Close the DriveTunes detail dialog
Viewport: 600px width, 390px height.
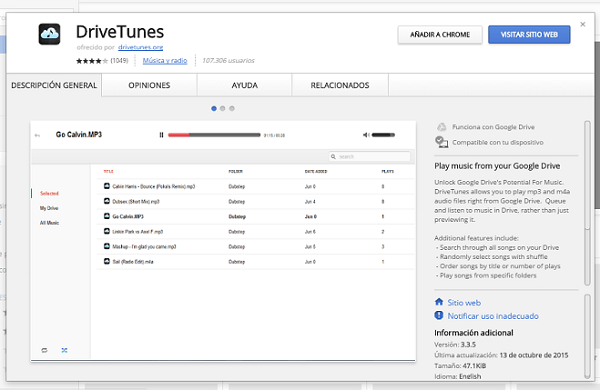pos(583,24)
